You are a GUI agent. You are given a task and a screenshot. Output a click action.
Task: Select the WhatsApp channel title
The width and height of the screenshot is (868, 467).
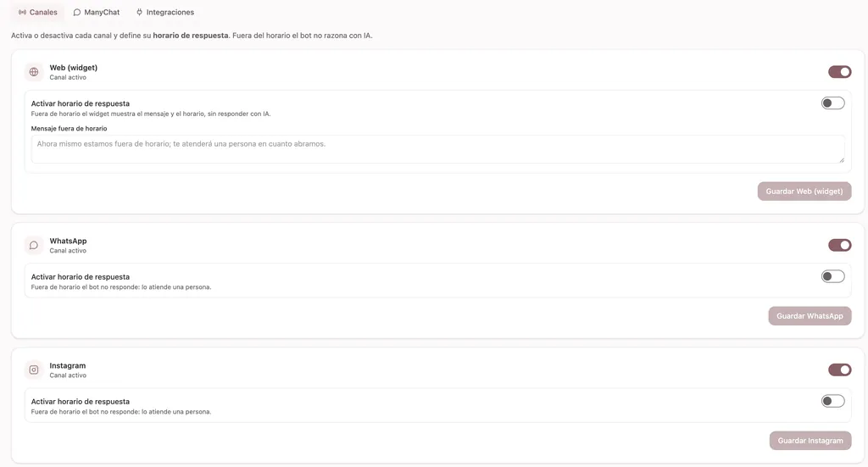point(68,241)
